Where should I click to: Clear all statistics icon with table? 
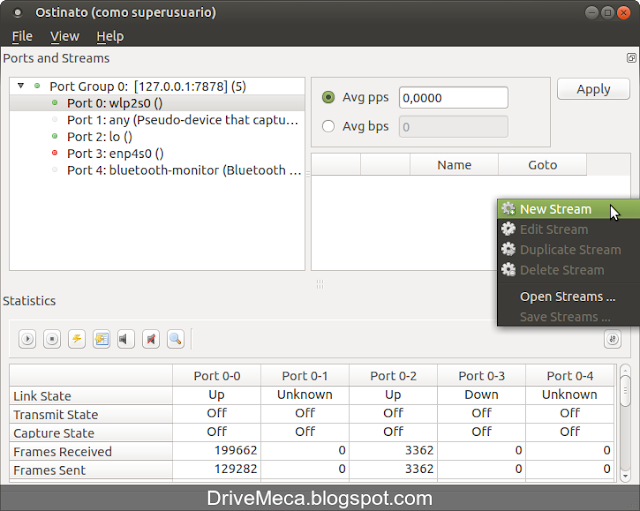click(x=101, y=339)
